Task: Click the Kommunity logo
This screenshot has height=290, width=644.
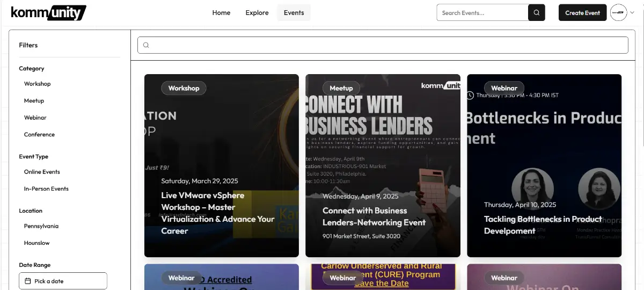Action: pos(48,12)
